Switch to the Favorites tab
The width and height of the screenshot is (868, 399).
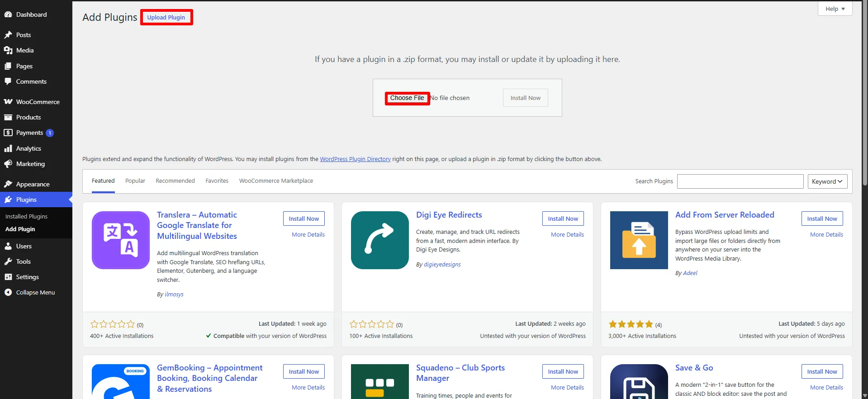(x=217, y=181)
